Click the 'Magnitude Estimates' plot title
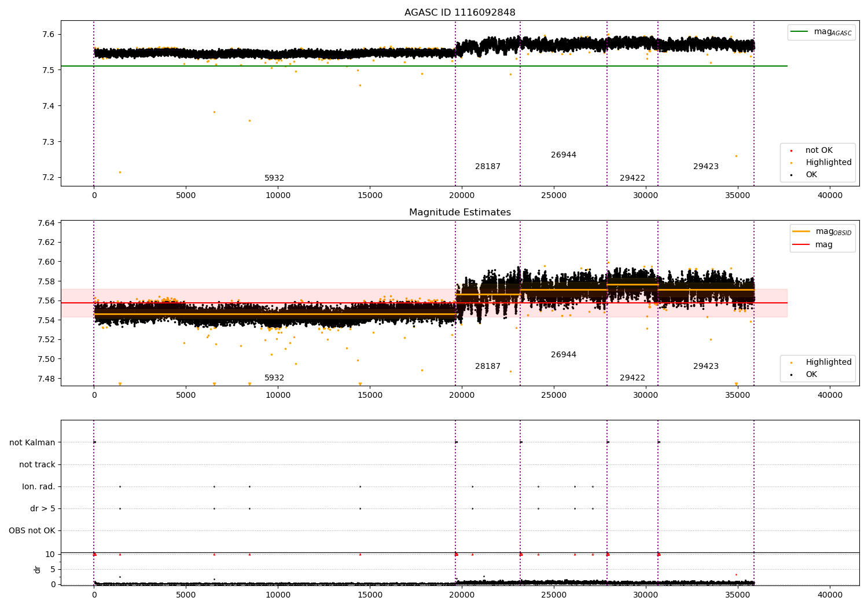Image resolution: width=868 pixels, height=608 pixels. (459, 213)
